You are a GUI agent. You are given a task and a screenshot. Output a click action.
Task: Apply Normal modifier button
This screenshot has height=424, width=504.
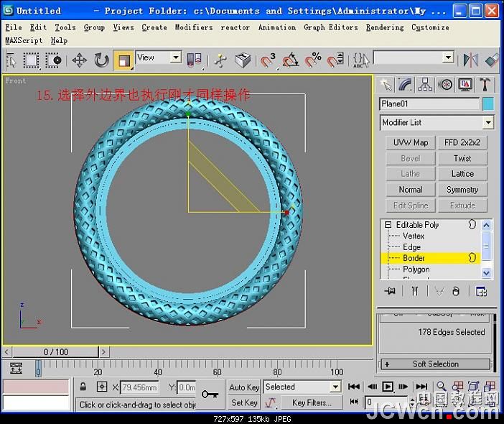[411, 190]
